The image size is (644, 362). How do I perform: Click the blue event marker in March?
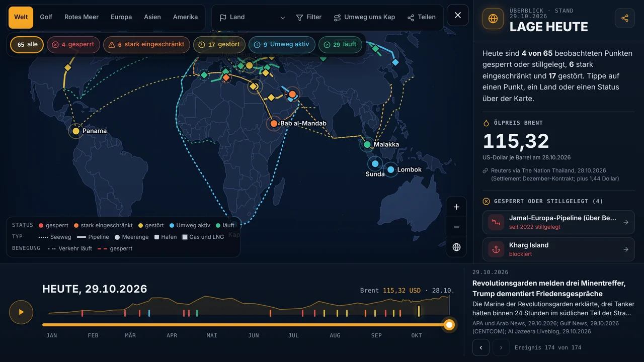pos(149,313)
